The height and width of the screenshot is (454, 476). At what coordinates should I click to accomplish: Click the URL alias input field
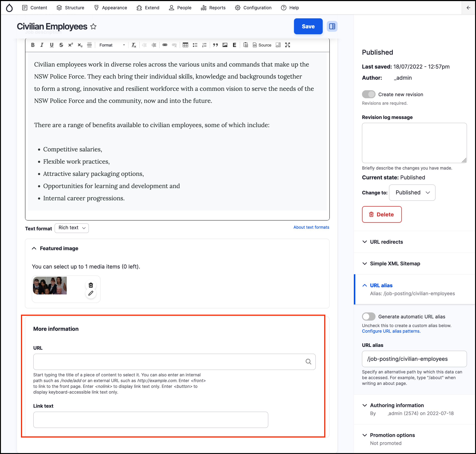pos(414,359)
